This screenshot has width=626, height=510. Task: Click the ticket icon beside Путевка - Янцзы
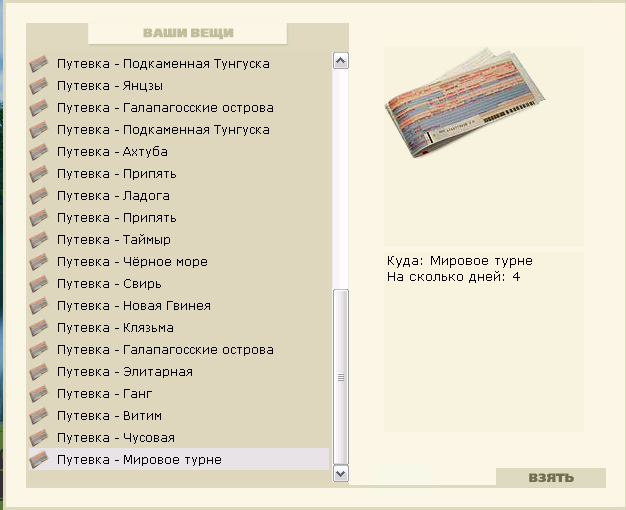click(39, 86)
